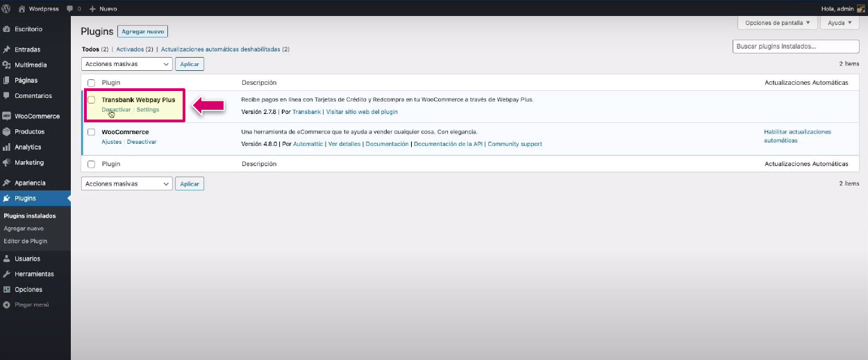Open Community support link

(515, 144)
